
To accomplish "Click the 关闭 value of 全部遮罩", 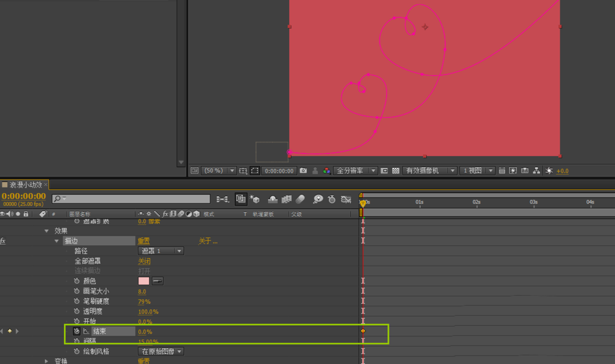I will [x=144, y=261].
